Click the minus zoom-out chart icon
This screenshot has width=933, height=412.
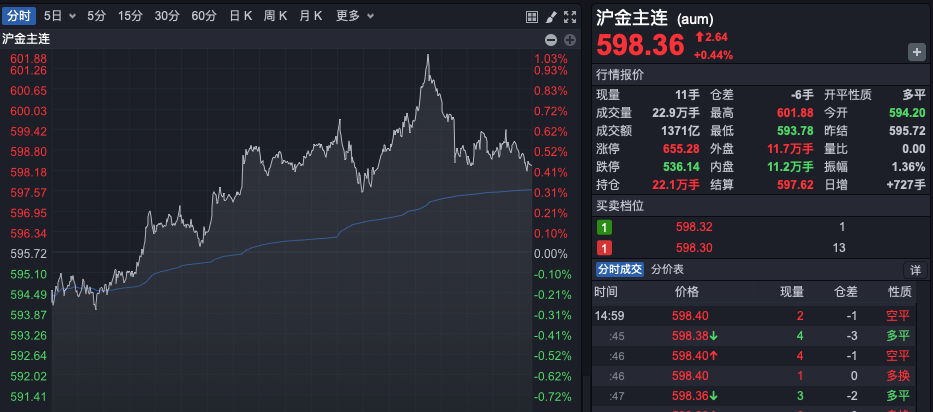coord(550,39)
